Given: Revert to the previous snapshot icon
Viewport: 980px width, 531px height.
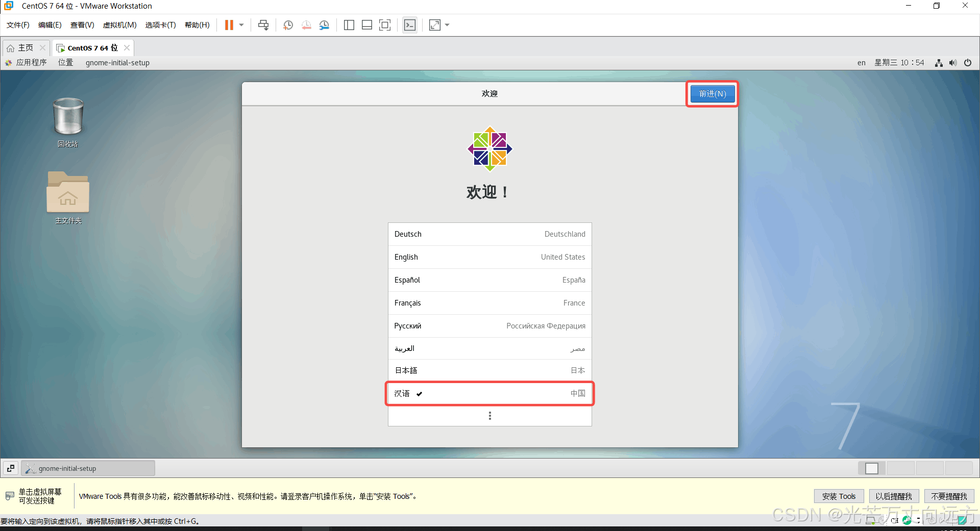Looking at the screenshot, I should click(306, 25).
